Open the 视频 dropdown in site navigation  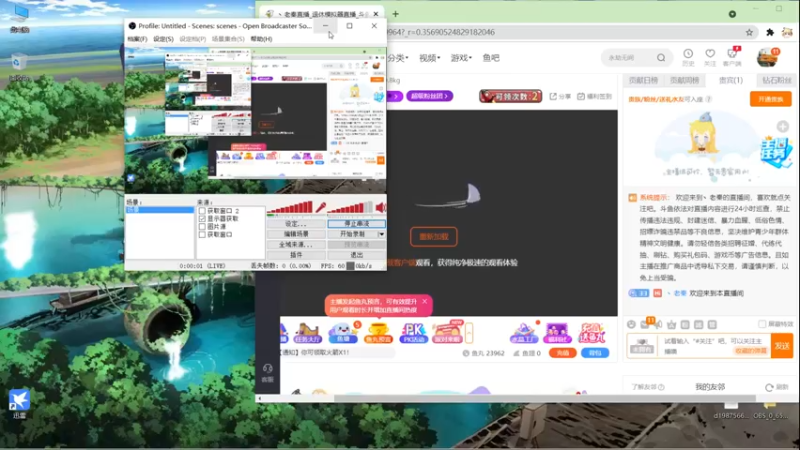(x=430, y=58)
